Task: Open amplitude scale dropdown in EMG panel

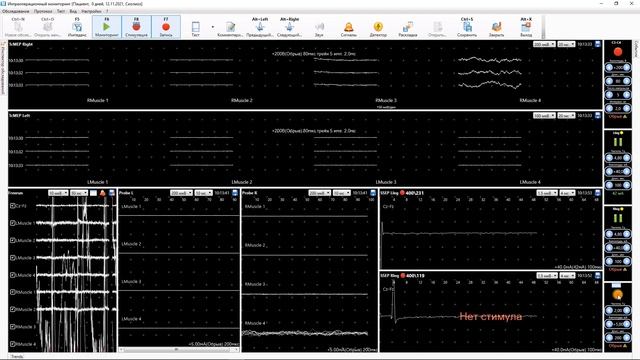Action: [58, 193]
